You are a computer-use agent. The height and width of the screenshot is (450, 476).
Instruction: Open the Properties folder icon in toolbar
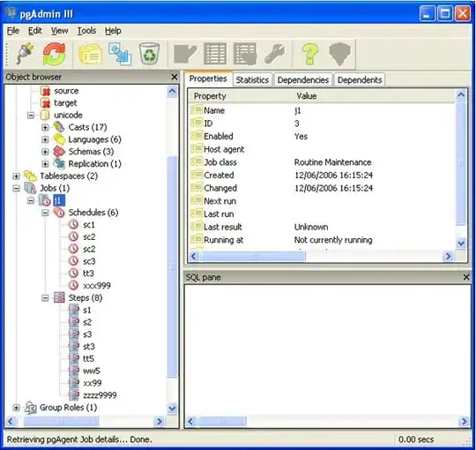[x=90, y=55]
